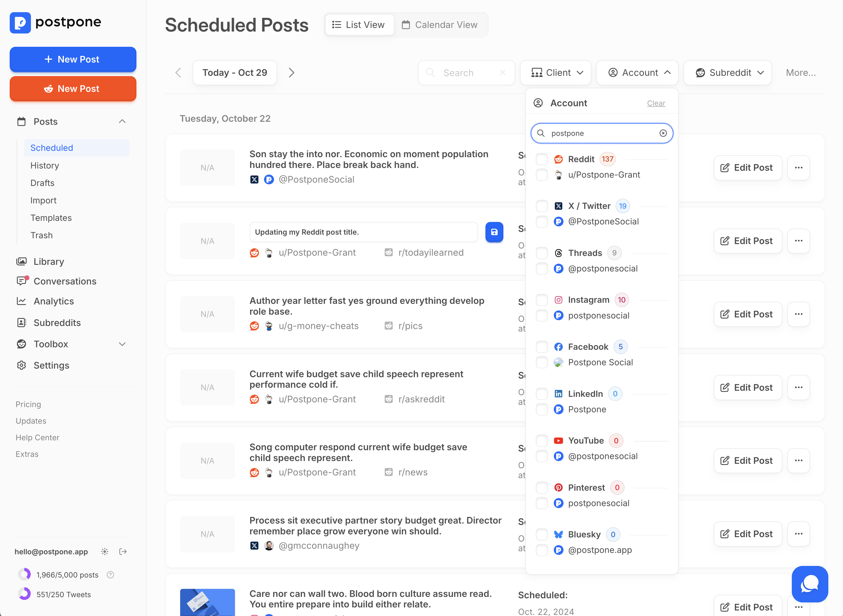Toggle the light/dark theme sun icon

[x=105, y=552]
